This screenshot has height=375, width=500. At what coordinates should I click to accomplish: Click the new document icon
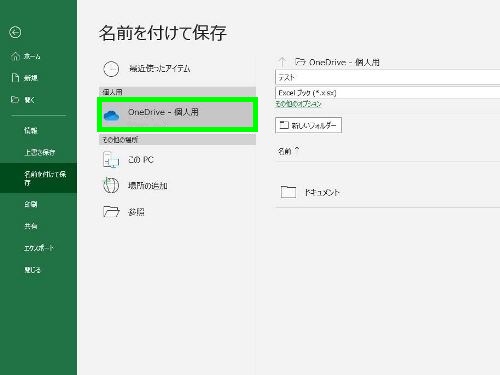tap(15, 78)
